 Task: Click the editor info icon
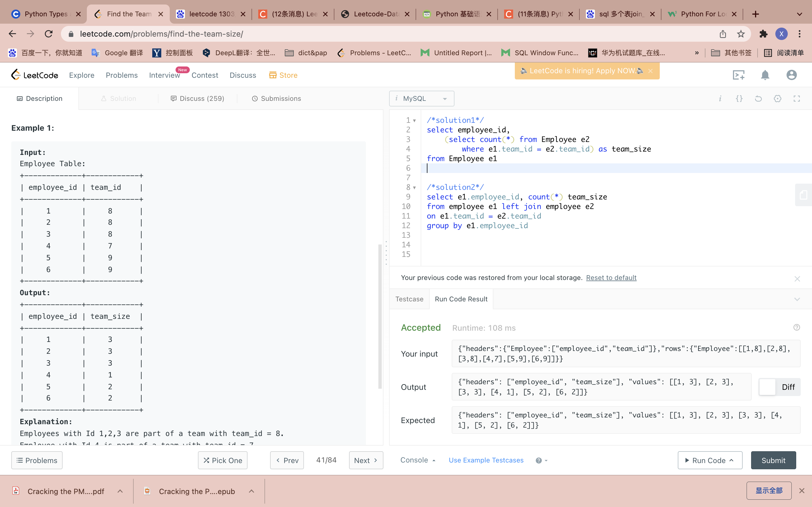coord(720,99)
